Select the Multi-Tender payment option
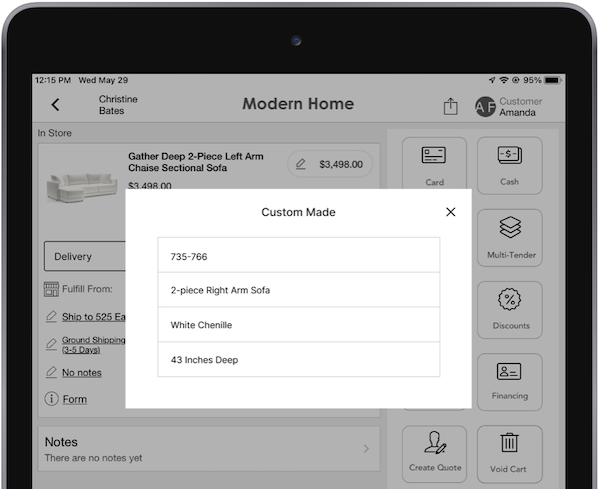The width and height of the screenshot is (600, 489). 509,238
